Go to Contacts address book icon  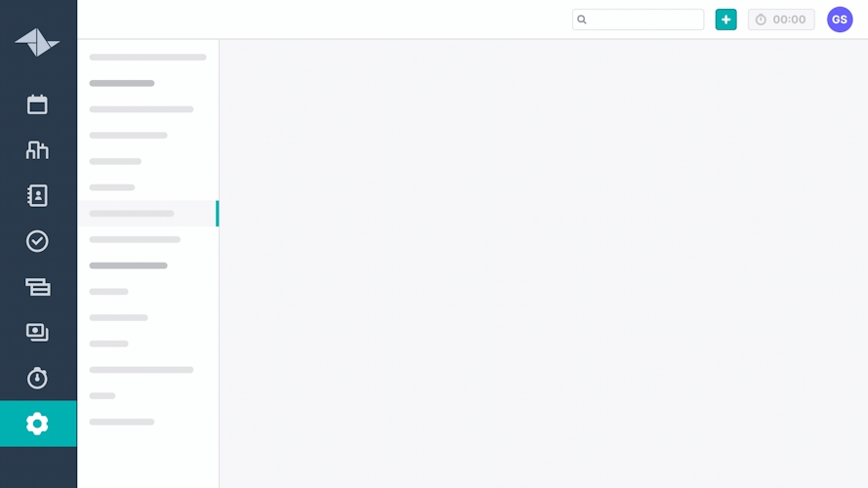click(x=37, y=196)
